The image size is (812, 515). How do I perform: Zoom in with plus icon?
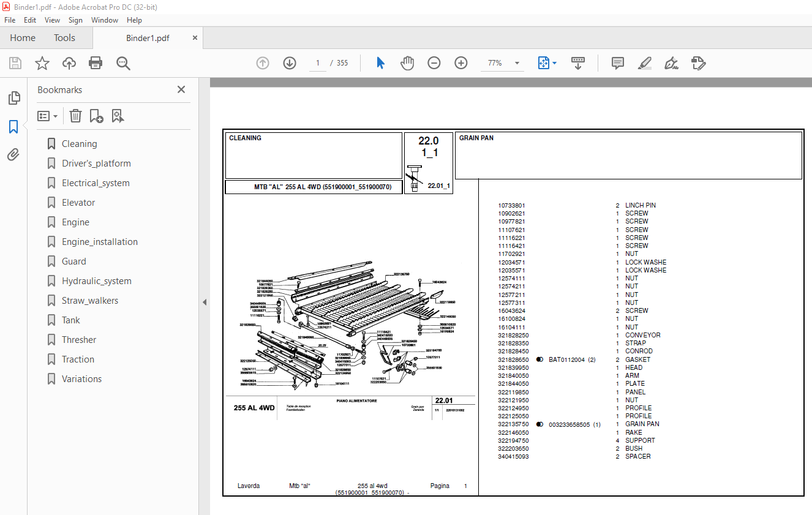click(x=461, y=63)
